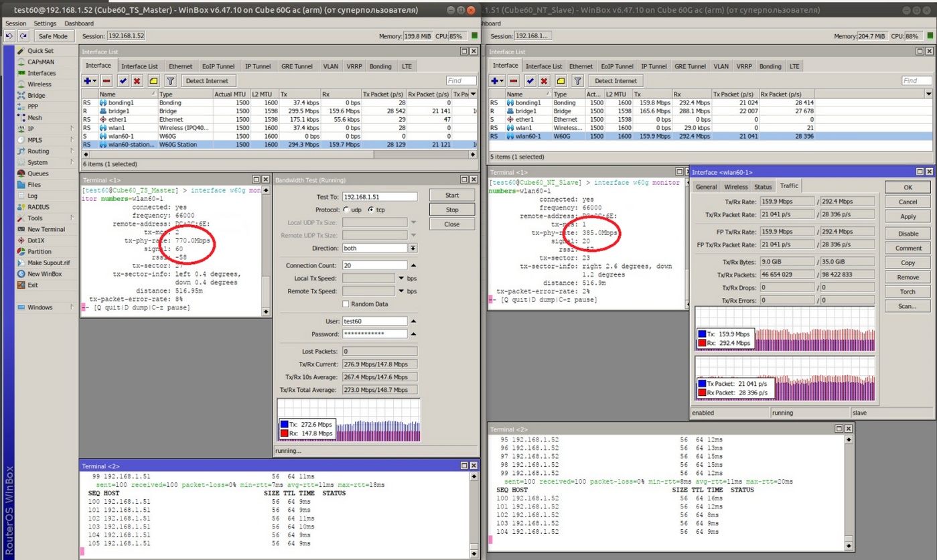
Task: Expand the Local Tx Speed arrow
Action: click(x=401, y=278)
